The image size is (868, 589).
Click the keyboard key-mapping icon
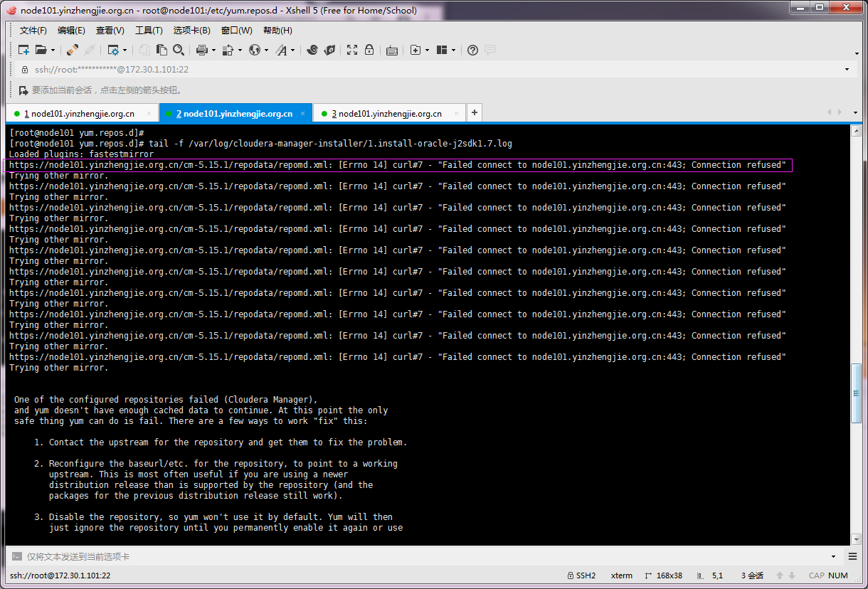(392, 50)
